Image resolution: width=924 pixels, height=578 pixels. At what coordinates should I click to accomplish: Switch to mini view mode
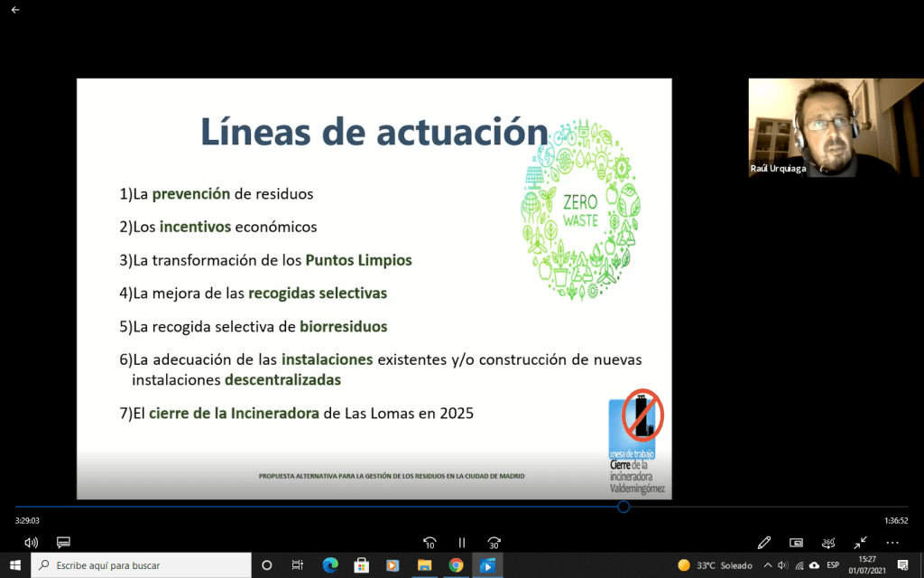796,543
